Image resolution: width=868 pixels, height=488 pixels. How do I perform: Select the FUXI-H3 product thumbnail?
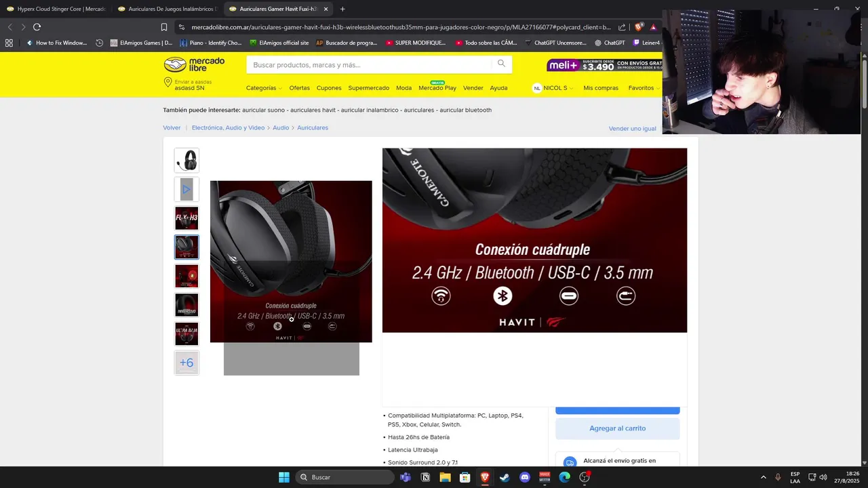pyautogui.click(x=186, y=218)
